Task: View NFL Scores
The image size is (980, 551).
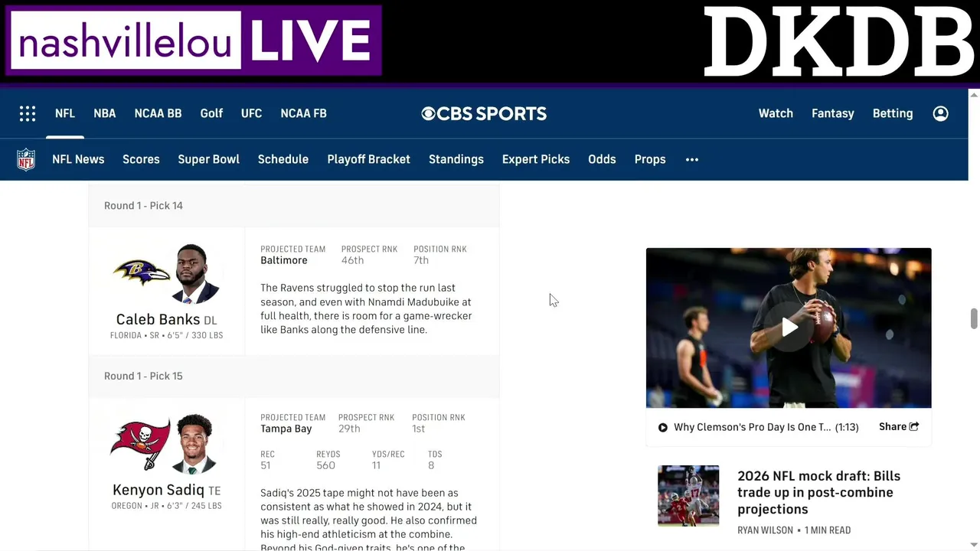Action: (x=141, y=159)
